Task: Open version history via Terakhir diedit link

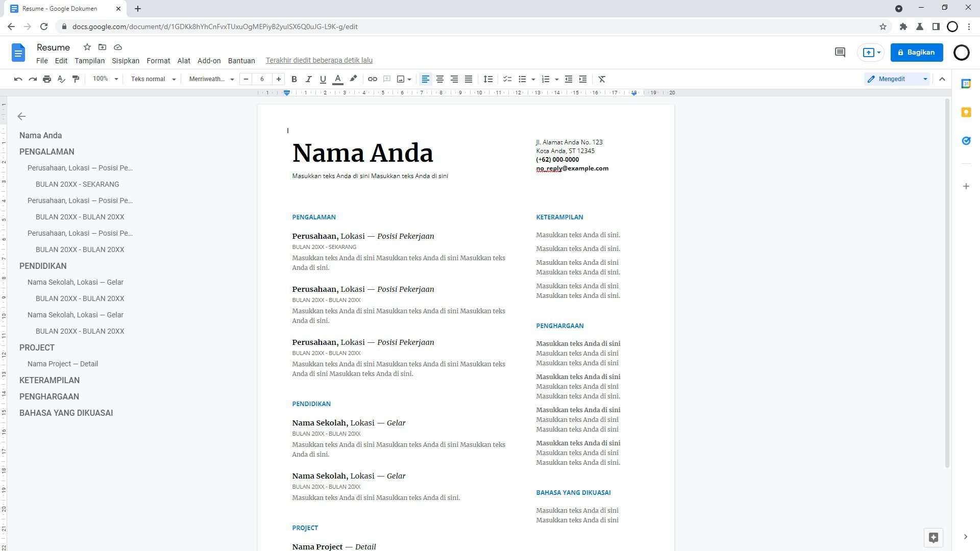Action: (319, 60)
